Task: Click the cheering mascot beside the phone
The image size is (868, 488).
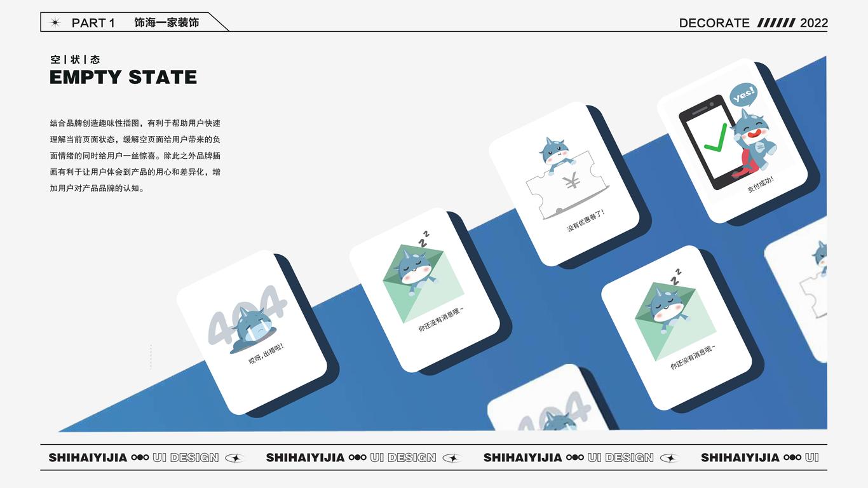Action: (754, 144)
